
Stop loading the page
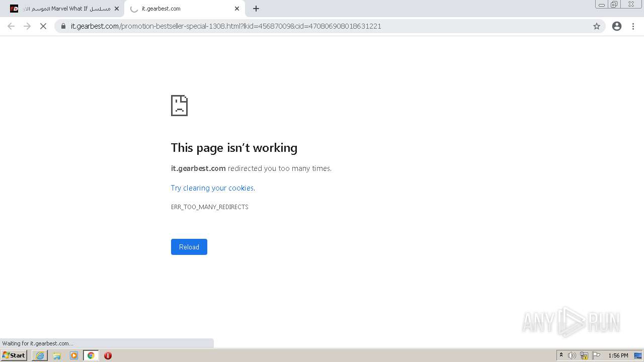point(43,26)
